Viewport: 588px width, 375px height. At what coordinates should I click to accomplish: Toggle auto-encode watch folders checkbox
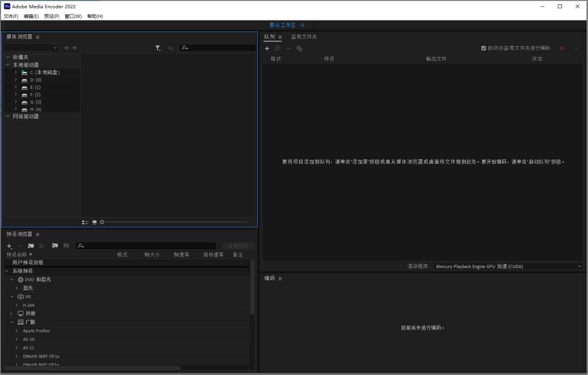(484, 48)
